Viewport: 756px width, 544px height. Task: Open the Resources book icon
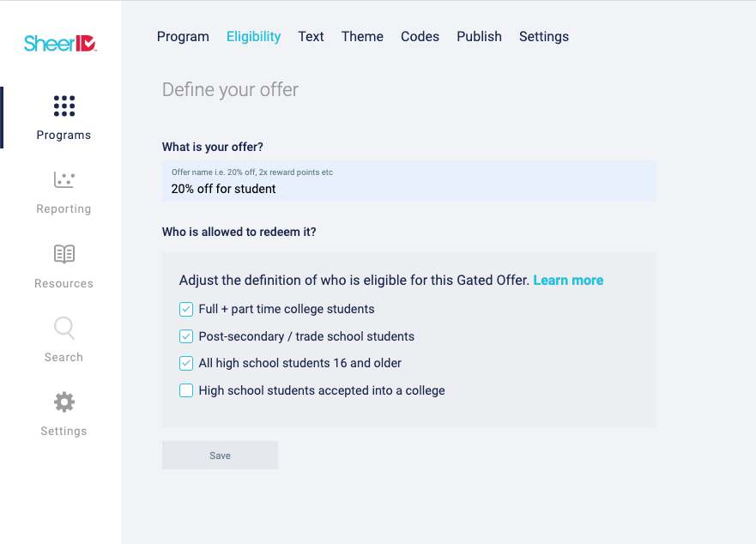[64, 254]
